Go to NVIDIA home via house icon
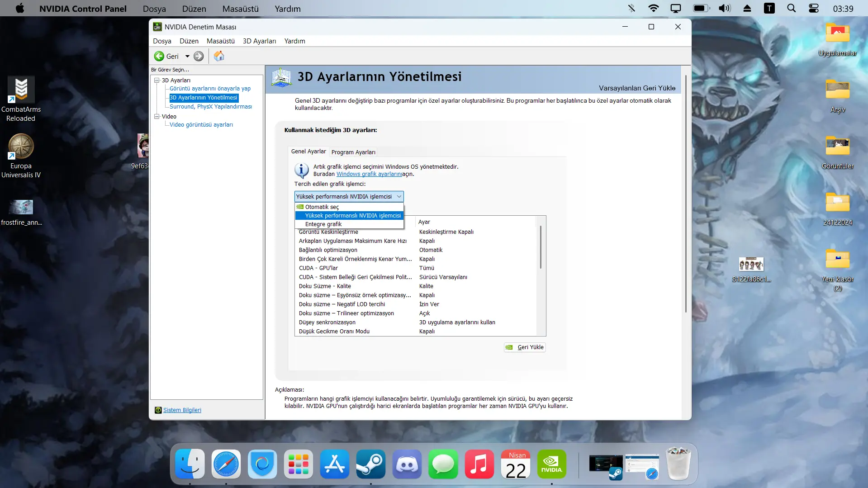The height and width of the screenshot is (488, 868). (x=219, y=56)
